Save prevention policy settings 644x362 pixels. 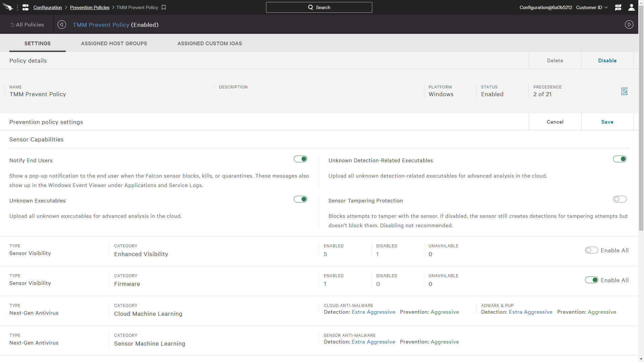point(607,122)
